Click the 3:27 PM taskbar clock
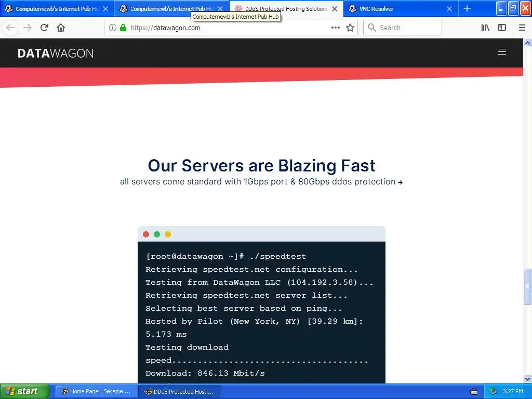 [x=513, y=392]
